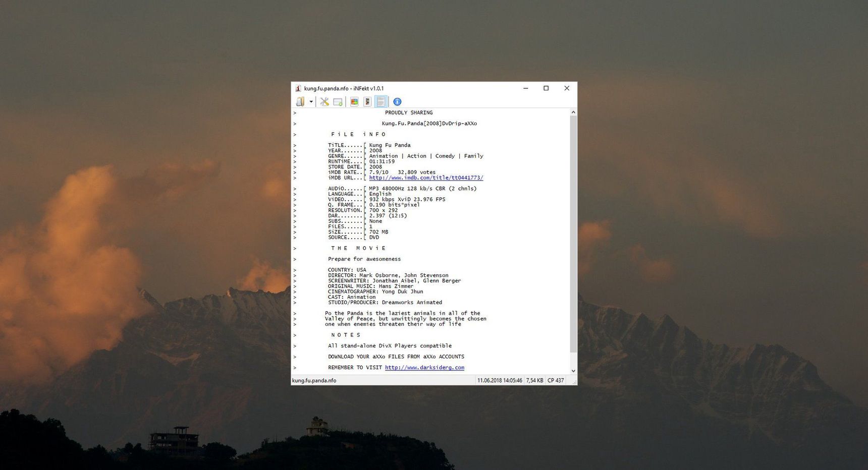
Task: Switch to rendered colorful view mode
Action: [x=354, y=102]
